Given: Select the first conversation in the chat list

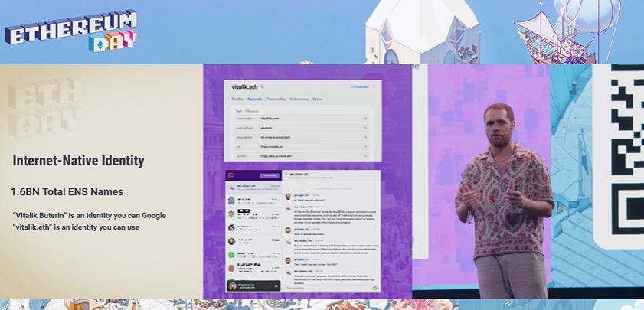Looking at the screenshot, I should coord(253,188).
